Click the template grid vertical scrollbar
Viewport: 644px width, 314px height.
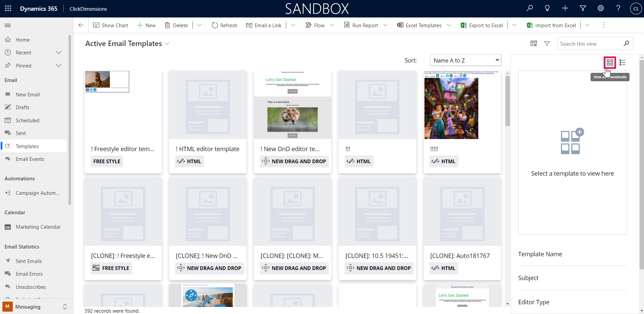pos(507,101)
